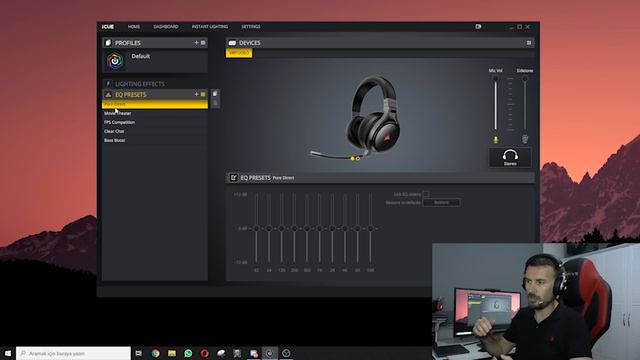640x360 pixels.
Task: Click the EQ PRESETS equalizer icon in sidebar
Action: 108,95
